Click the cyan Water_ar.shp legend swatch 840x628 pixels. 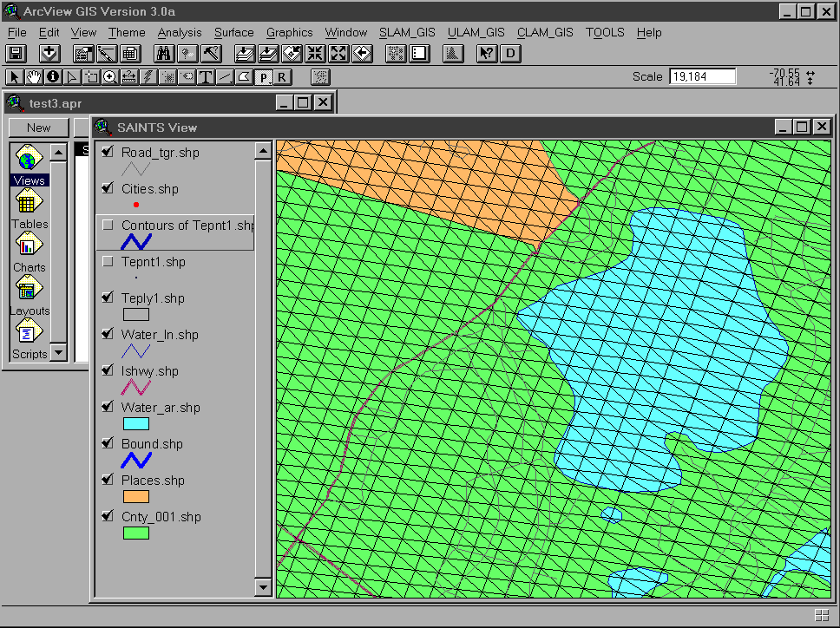136,424
